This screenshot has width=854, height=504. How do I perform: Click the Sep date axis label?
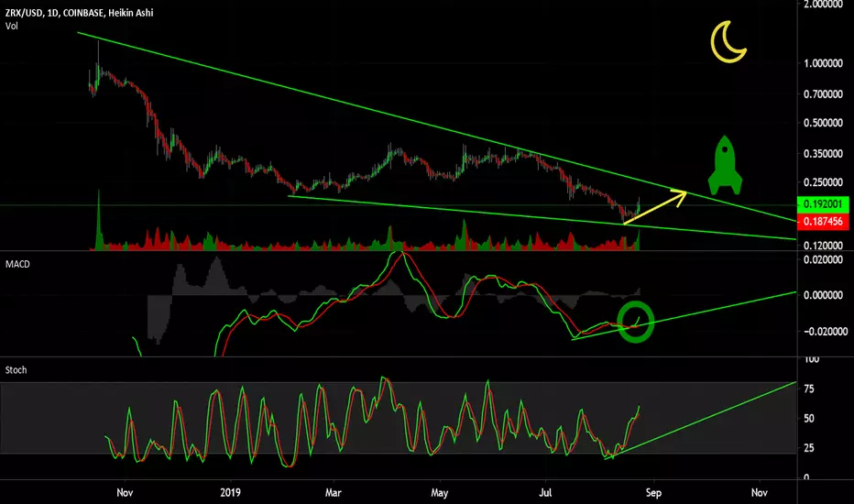coord(653,493)
